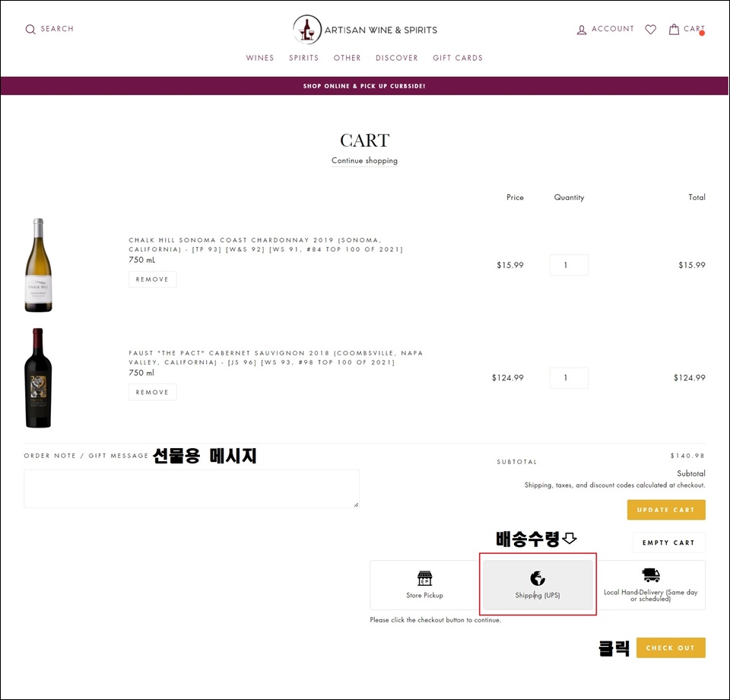Open the wishlist heart icon
The height and width of the screenshot is (700, 730).
[x=650, y=30]
